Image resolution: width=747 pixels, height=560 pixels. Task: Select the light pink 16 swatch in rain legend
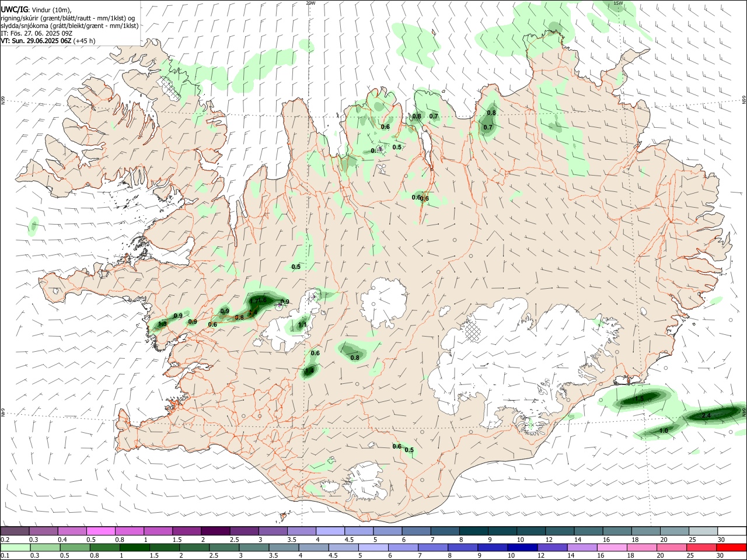point(612,548)
